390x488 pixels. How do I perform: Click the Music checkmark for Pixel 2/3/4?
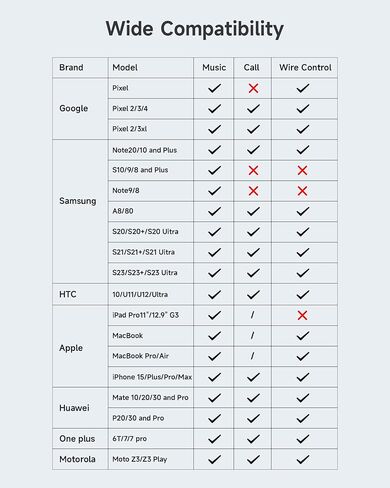tap(214, 109)
